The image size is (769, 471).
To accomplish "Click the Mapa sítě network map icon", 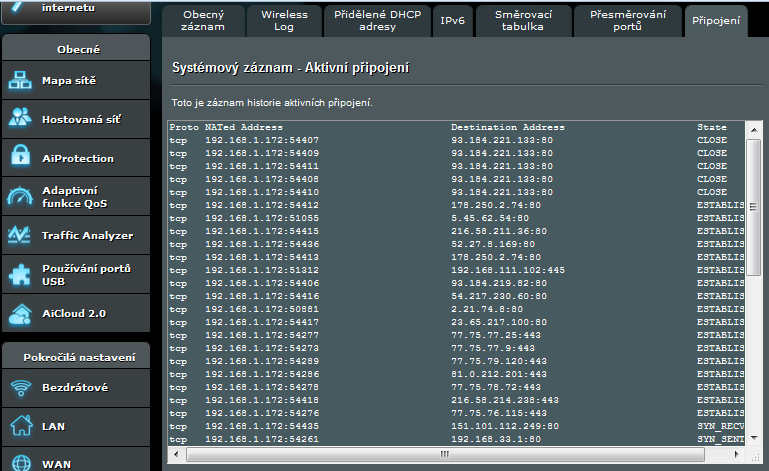I will pos(21,80).
